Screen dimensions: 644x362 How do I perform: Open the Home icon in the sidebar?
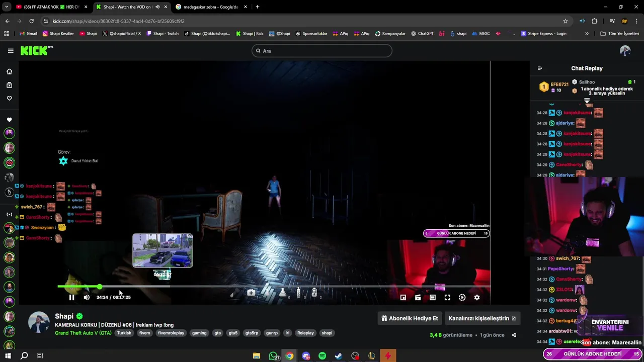point(9,72)
